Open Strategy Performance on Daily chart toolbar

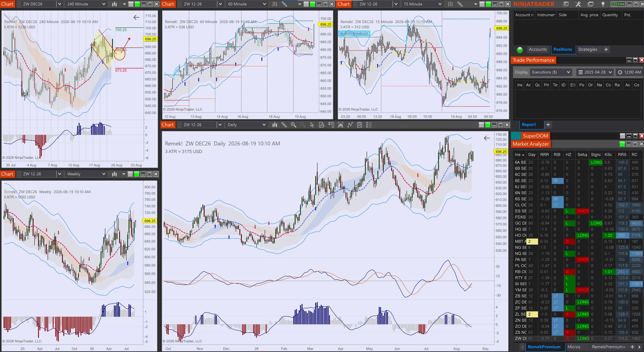[x=360, y=125]
